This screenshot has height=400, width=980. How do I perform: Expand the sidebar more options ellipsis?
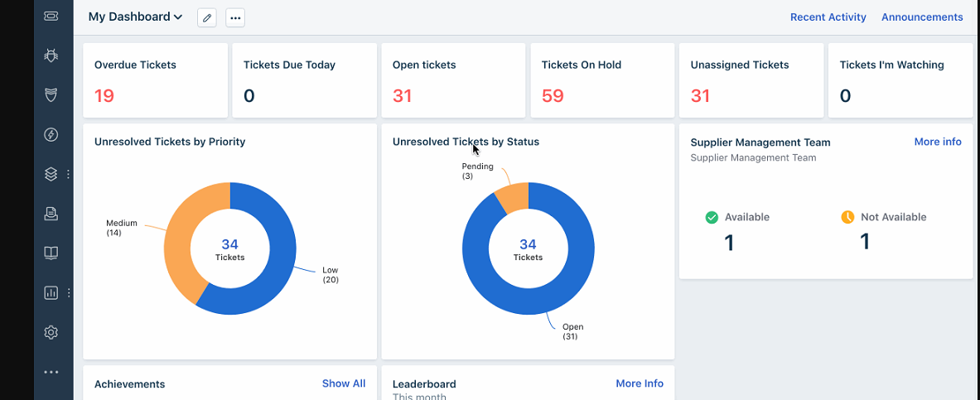point(51,373)
